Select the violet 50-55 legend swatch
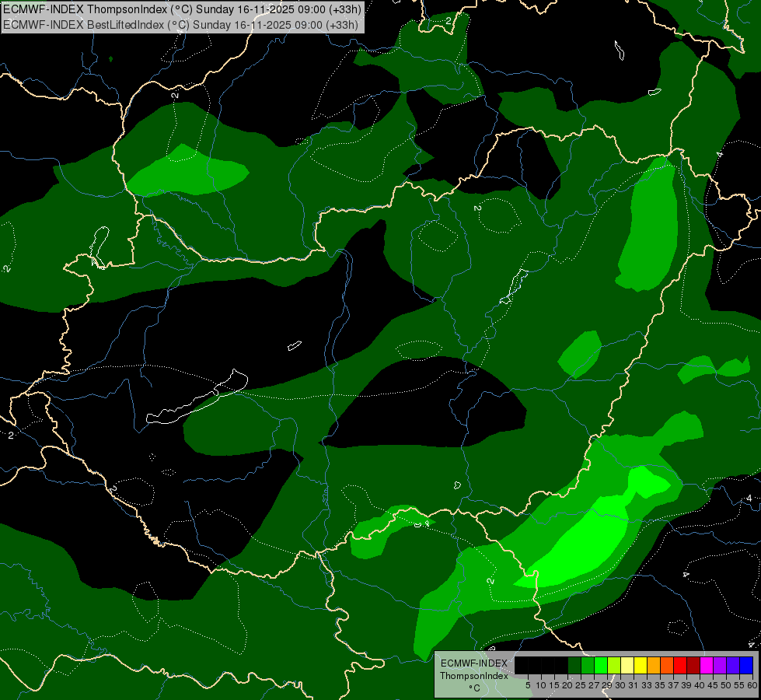The height and width of the screenshot is (700, 761). pyautogui.click(x=733, y=665)
